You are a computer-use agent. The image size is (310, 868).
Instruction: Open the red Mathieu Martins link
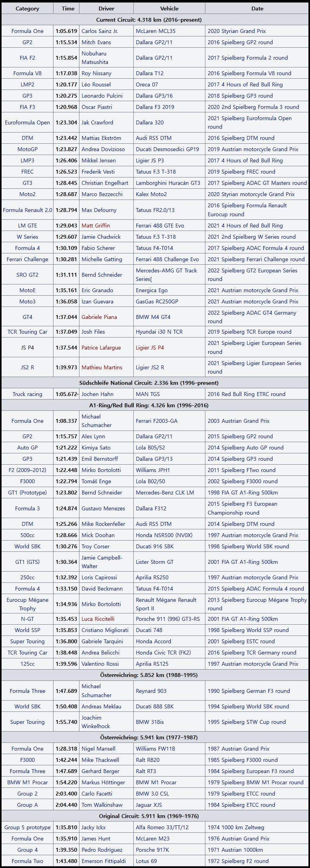(102, 367)
